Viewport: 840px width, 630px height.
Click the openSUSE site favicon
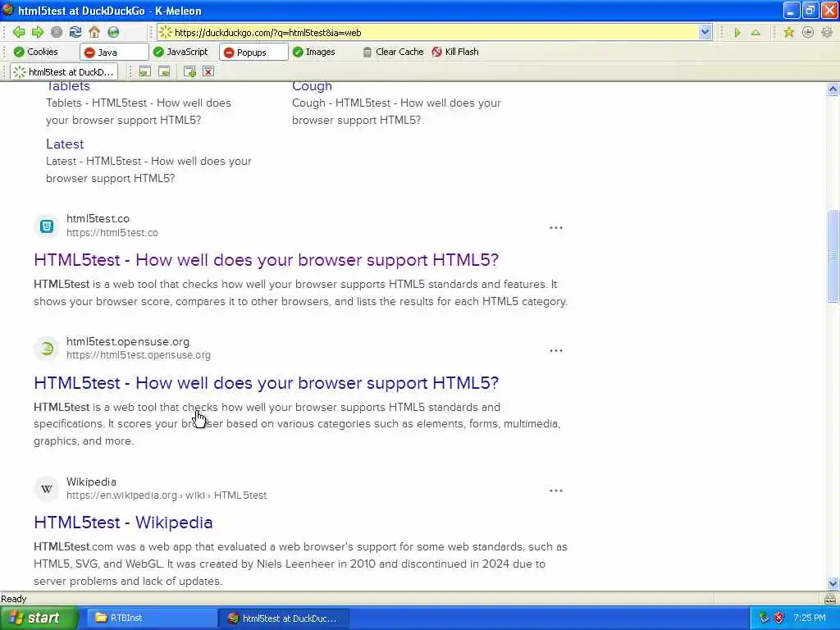(47, 349)
